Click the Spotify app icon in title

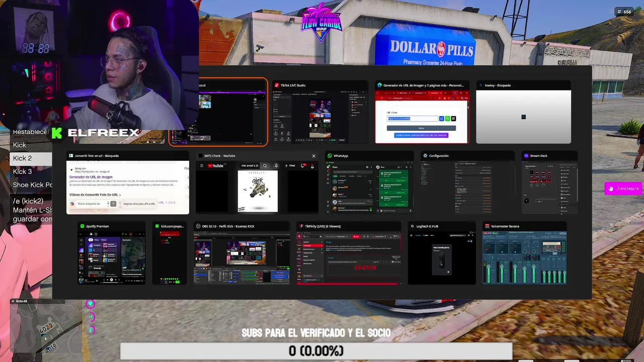coord(82,226)
